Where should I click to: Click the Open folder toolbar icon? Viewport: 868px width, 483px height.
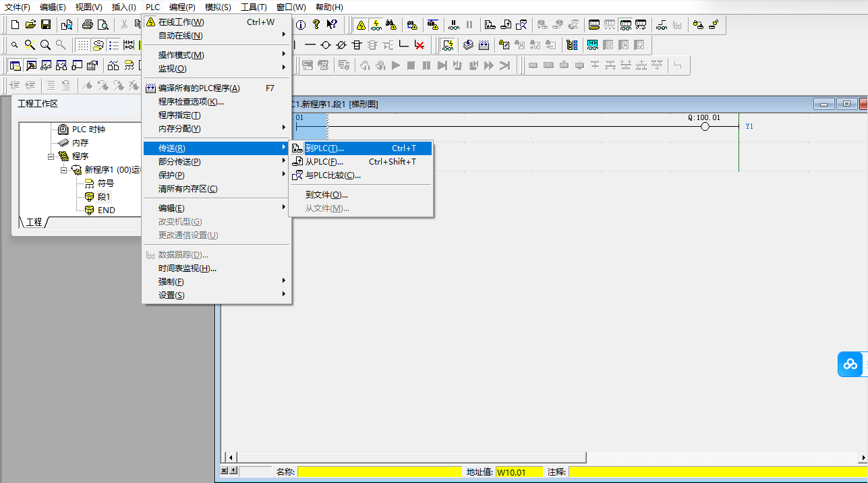[30, 25]
